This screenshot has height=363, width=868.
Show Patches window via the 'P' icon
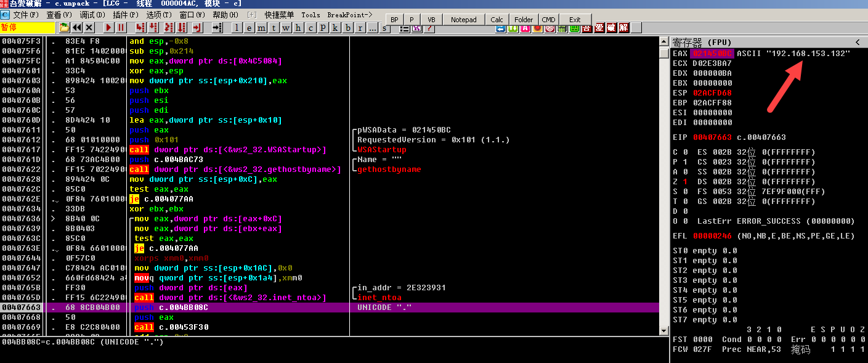point(323,28)
